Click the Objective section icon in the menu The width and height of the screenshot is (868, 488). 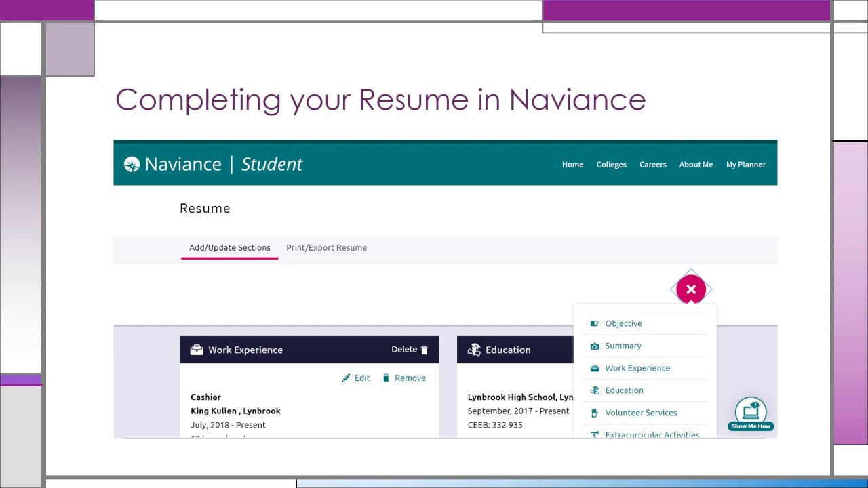click(x=595, y=323)
